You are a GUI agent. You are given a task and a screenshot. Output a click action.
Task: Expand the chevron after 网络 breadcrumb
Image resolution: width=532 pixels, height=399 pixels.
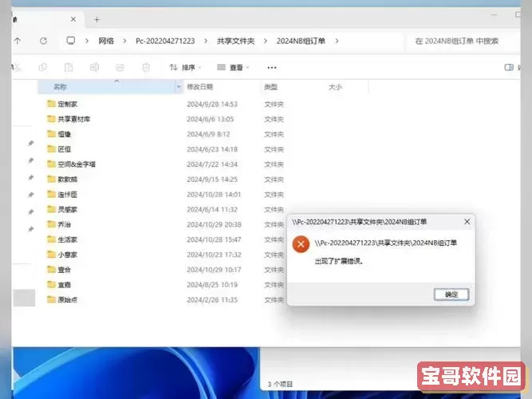124,41
